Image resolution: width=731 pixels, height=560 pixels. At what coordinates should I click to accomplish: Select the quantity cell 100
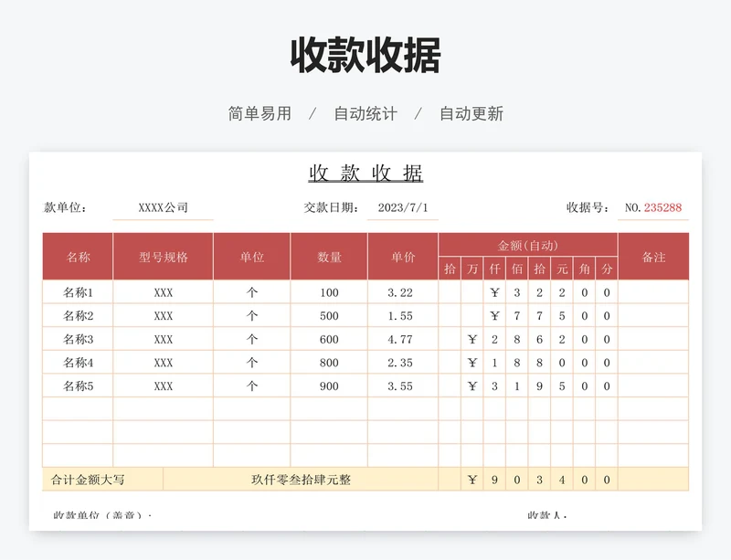tap(329, 292)
